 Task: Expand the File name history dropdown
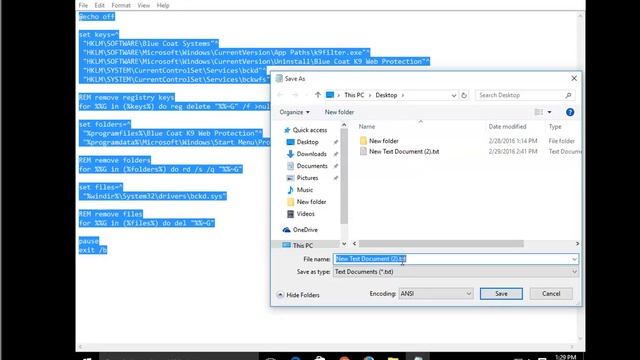point(574,259)
